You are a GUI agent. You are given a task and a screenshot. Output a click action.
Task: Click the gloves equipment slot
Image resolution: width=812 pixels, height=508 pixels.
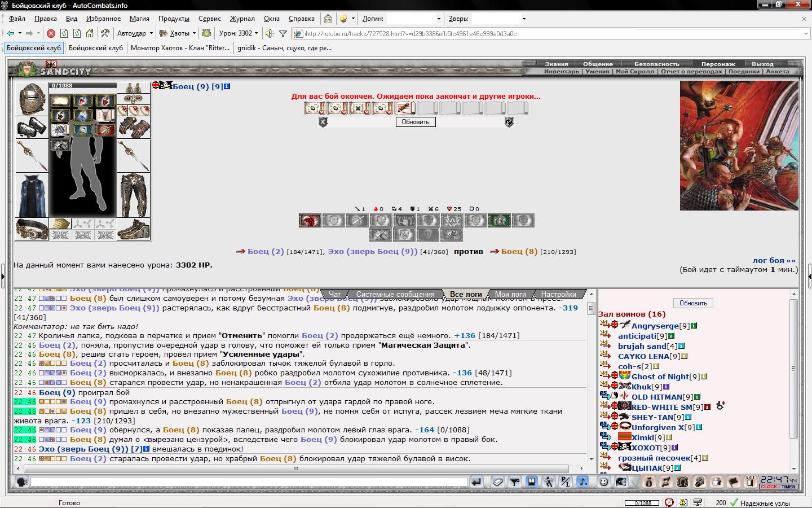tap(134, 128)
